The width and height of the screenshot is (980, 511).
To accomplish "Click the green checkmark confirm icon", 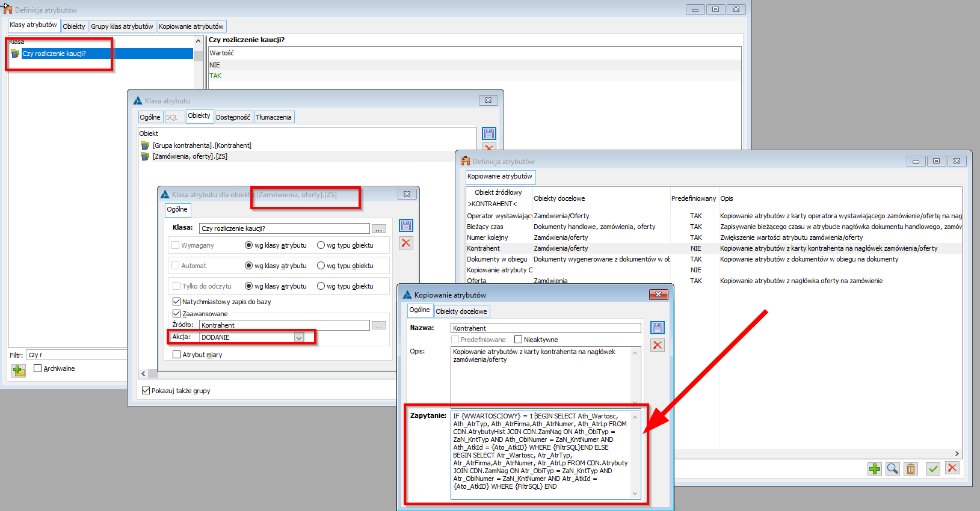I will (932, 469).
